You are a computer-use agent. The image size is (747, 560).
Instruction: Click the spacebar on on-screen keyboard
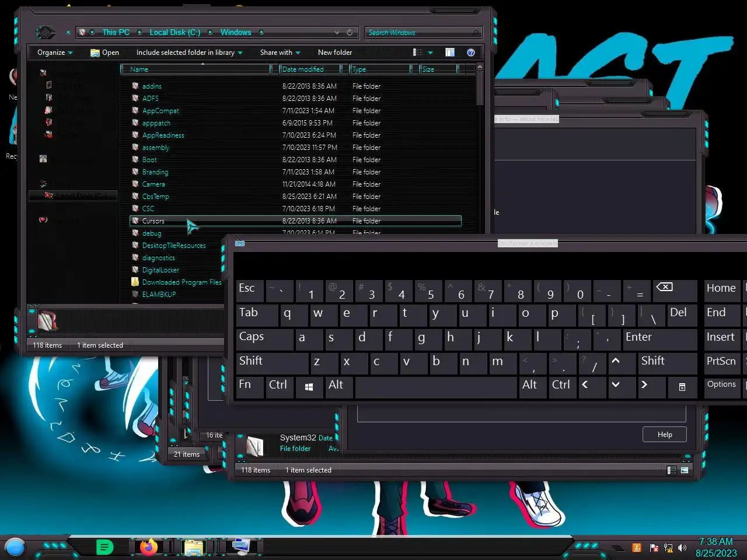[x=436, y=387]
